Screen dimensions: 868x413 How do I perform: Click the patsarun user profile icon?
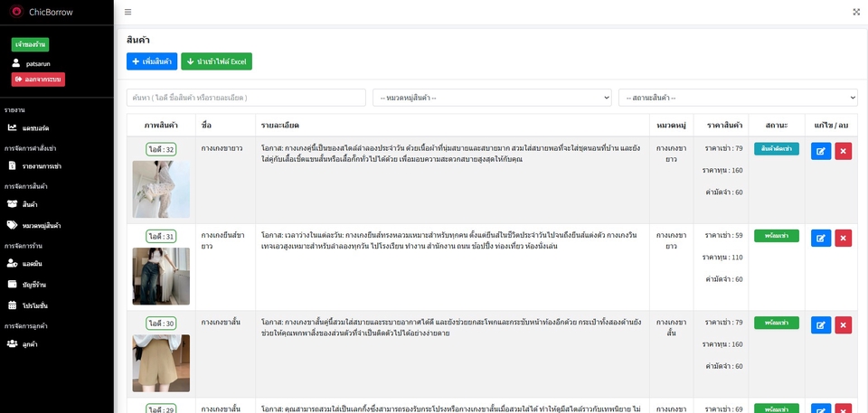(16, 63)
